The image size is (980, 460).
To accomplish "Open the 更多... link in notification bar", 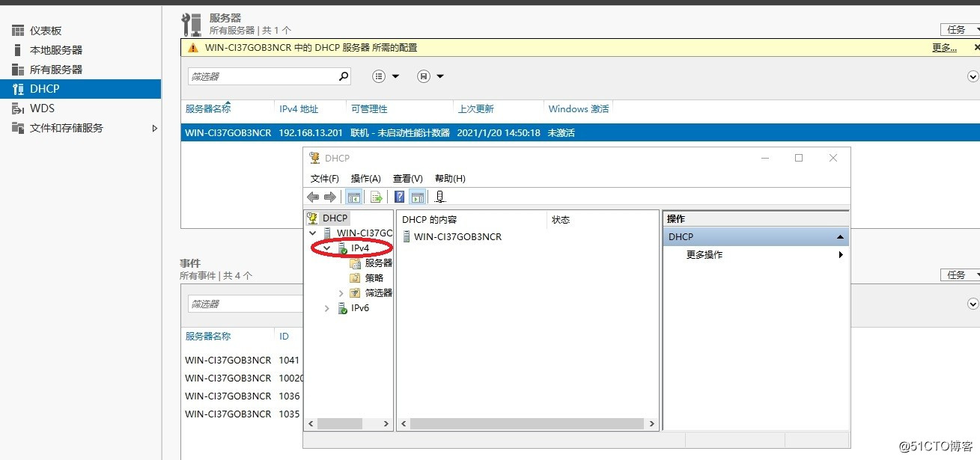I will click(x=944, y=48).
